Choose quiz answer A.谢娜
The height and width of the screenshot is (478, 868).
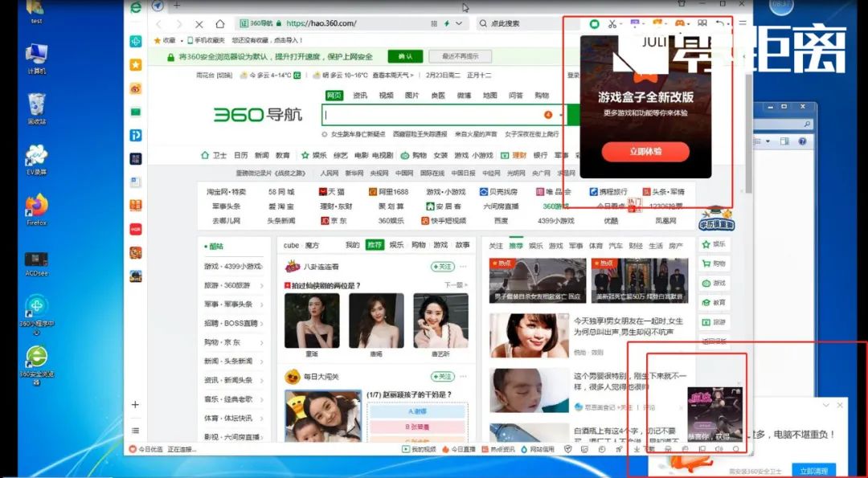click(418, 411)
